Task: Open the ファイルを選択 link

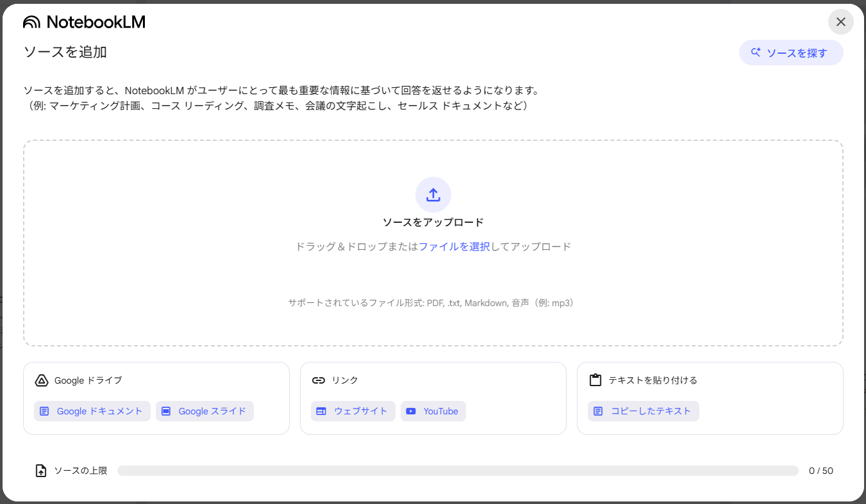Action: pos(454,247)
